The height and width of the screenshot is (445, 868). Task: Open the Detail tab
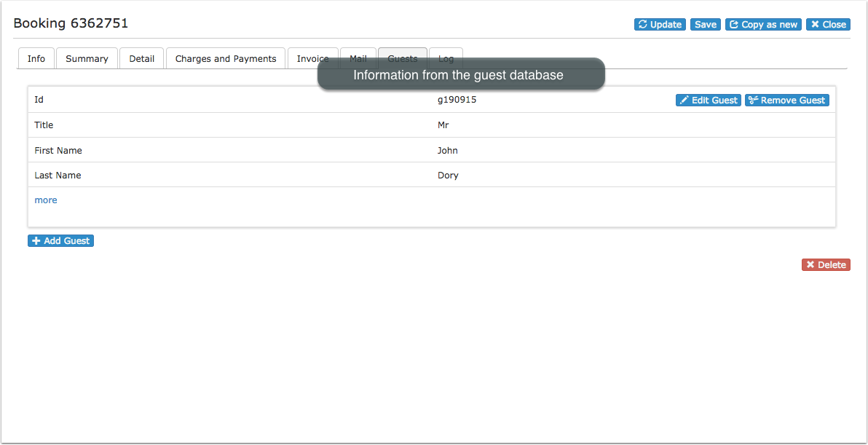click(x=142, y=59)
